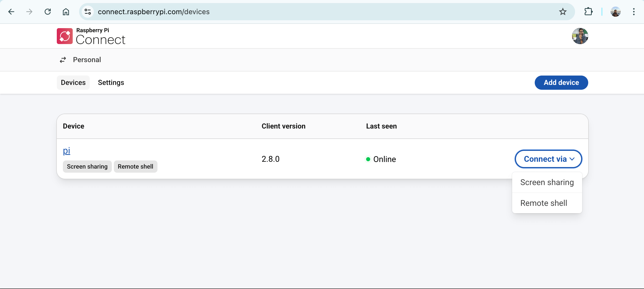644x289 pixels.
Task: Open Chrome three-dot menu
Action: (x=634, y=12)
